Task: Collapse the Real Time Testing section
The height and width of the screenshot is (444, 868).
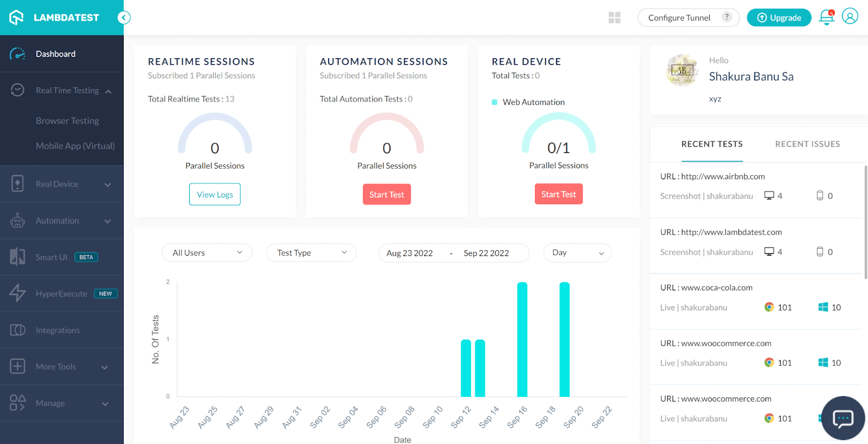Action: pyautogui.click(x=108, y=91)
